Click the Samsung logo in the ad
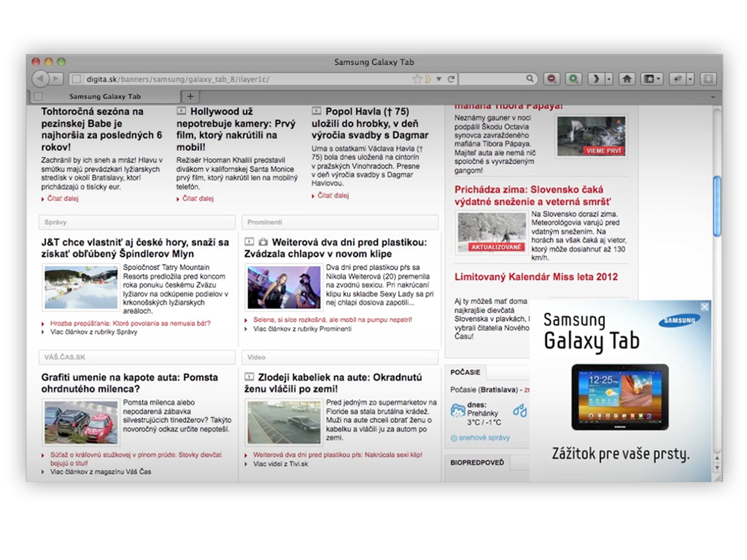The height and width of the screenshot is (560, 747). tap(679, 321)
